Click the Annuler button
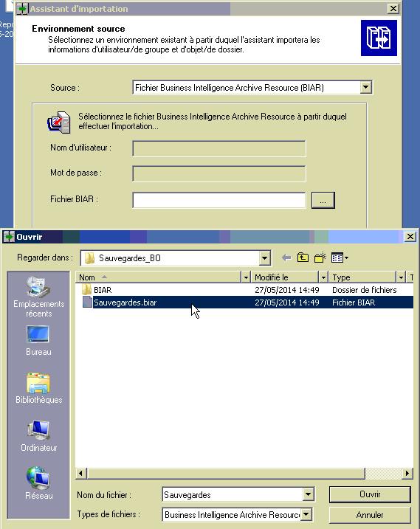The width and height of the screenshot is (420, 529). pos(370,515)
